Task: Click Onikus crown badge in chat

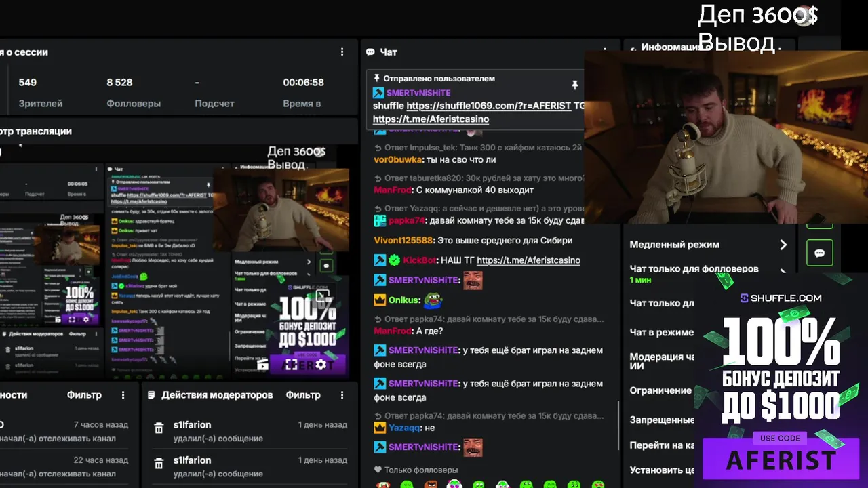Action: point(380,300)
